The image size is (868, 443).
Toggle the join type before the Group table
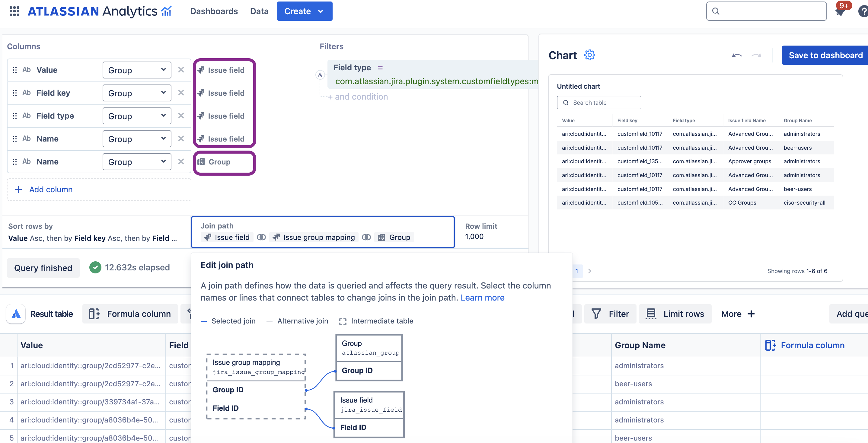(x=366, y=237)
